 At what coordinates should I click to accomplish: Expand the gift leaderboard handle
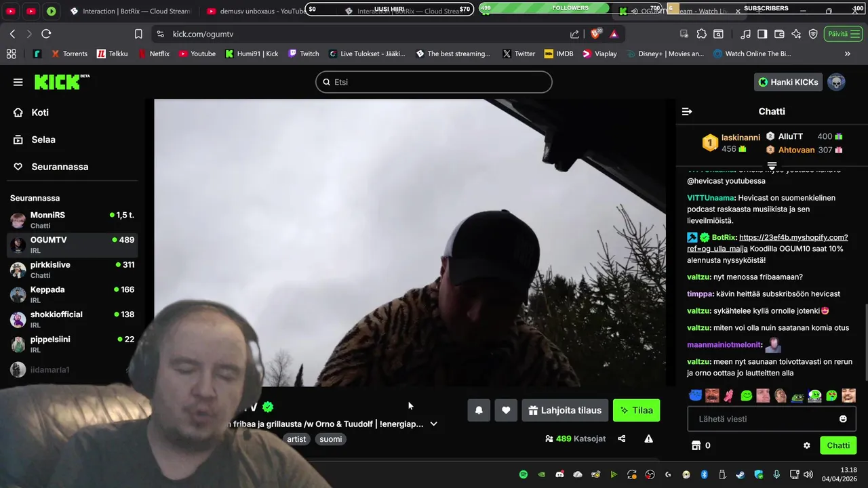click(772, 165)
